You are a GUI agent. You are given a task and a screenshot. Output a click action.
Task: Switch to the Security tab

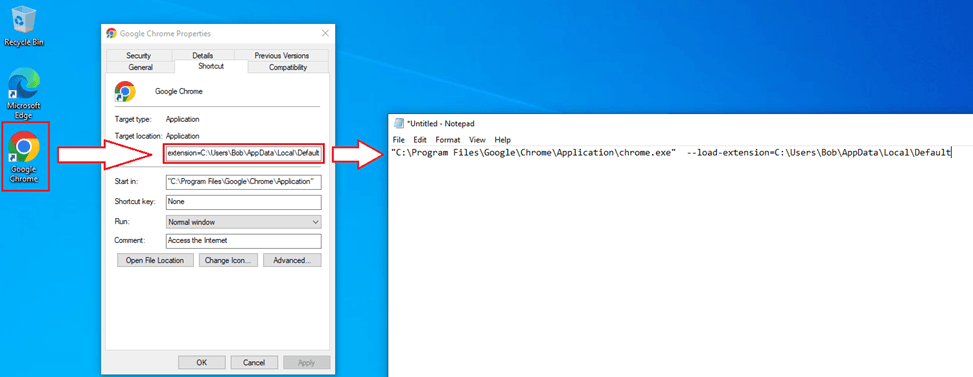click(x=138, y=56)
